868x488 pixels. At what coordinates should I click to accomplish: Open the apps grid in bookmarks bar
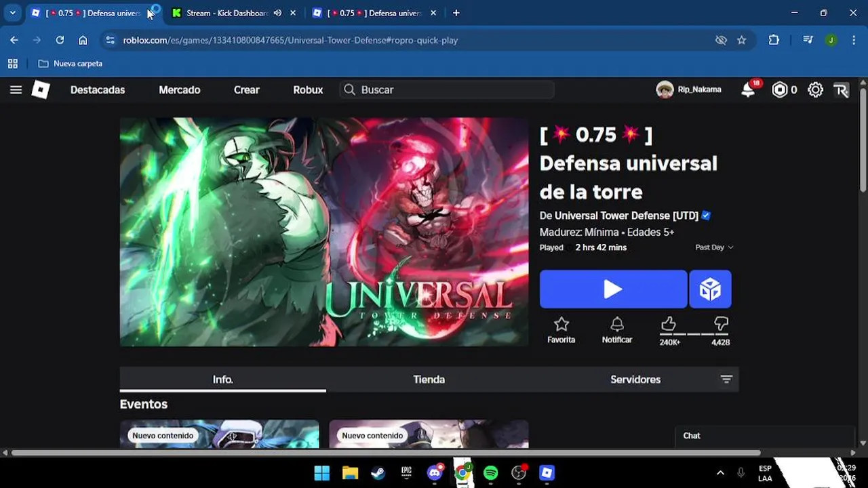12,64
